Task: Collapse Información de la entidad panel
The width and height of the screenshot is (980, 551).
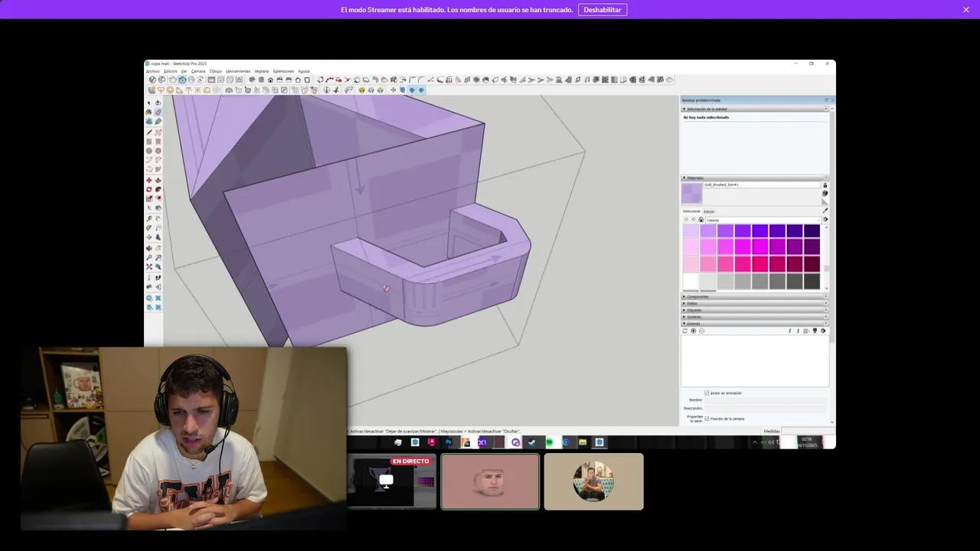Action: (684, 109)
